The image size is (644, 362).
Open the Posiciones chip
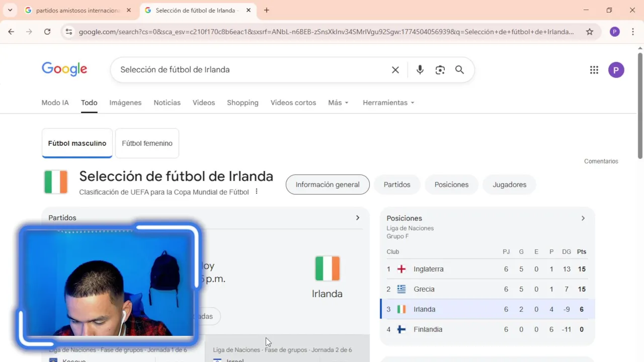click(451, 185)
